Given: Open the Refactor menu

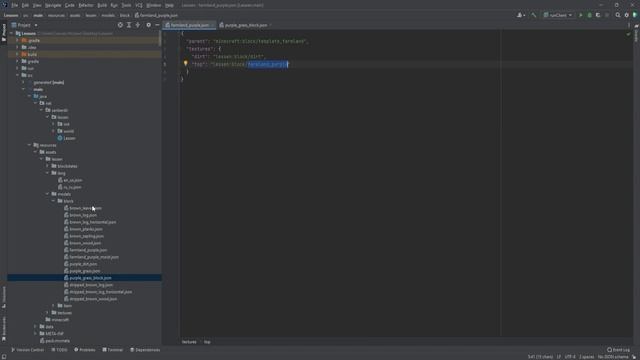Looking at the screenshot, I should pos(86,5).
